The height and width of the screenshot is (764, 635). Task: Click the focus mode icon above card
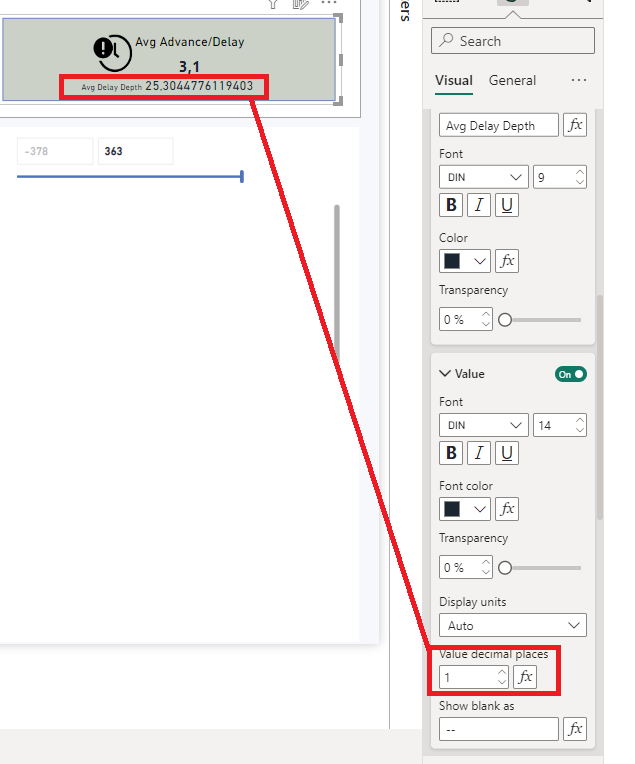(x=301, y=4)
